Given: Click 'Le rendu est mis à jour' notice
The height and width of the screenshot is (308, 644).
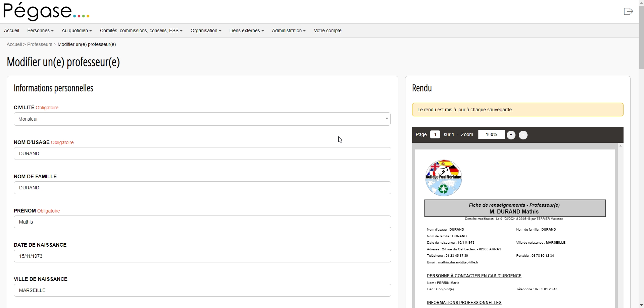Looking at the screenshot, I should [x=517, y=110].
